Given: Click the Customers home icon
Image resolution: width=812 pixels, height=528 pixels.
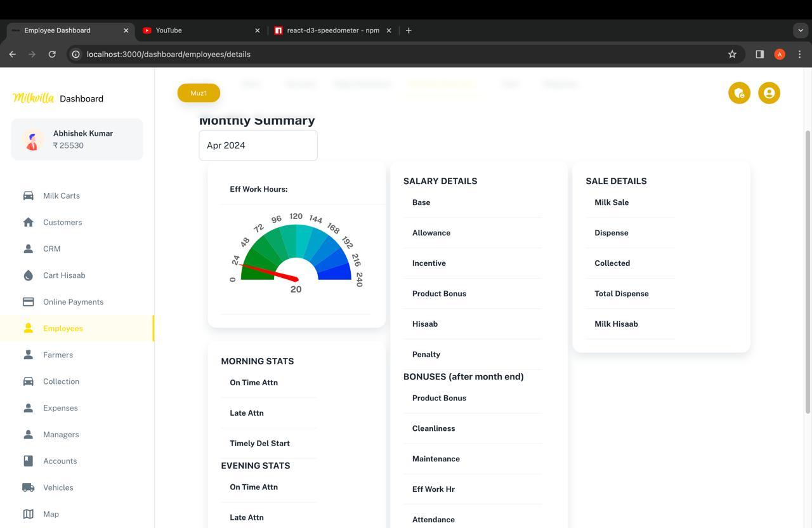Looking at the screenshot, I should [28, 222].
